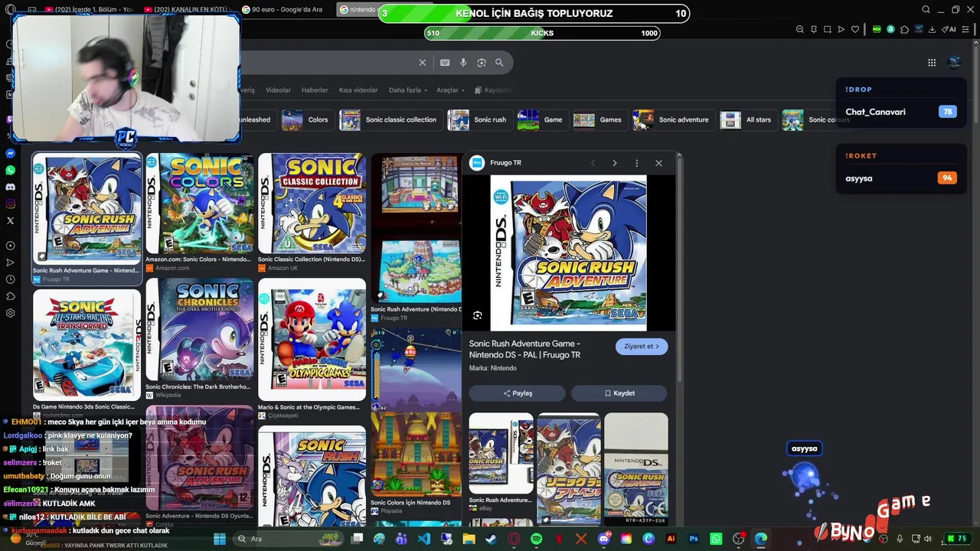Go to previous image in preview panel
Image resolution: width=980 pixels, height=551 pixels.
(593, 163)
